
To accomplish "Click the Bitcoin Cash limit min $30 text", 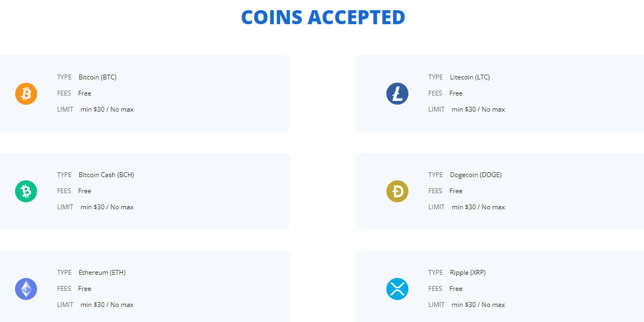I will tap(107, 207).
